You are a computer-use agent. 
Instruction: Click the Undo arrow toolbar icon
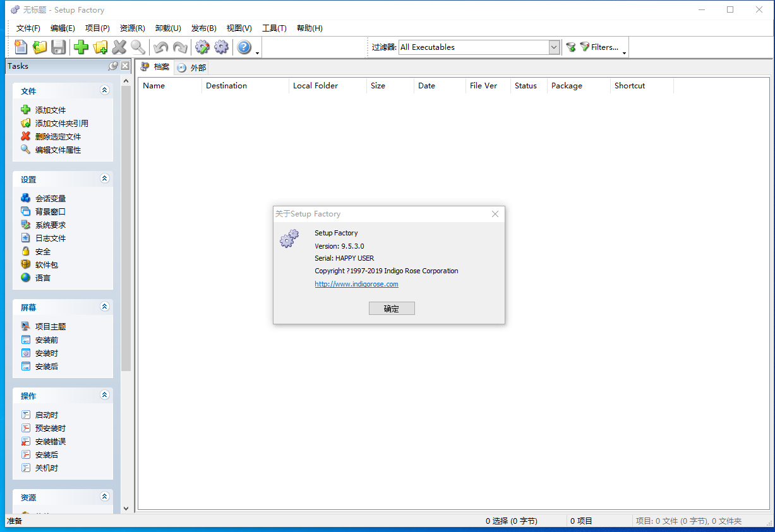point(161,47)
